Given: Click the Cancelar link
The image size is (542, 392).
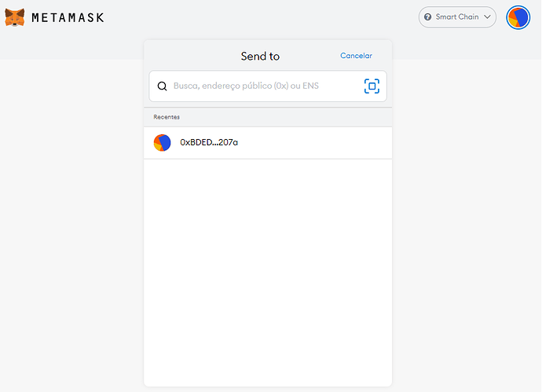Looking at the screenshot, I should [x=356, y=56].
